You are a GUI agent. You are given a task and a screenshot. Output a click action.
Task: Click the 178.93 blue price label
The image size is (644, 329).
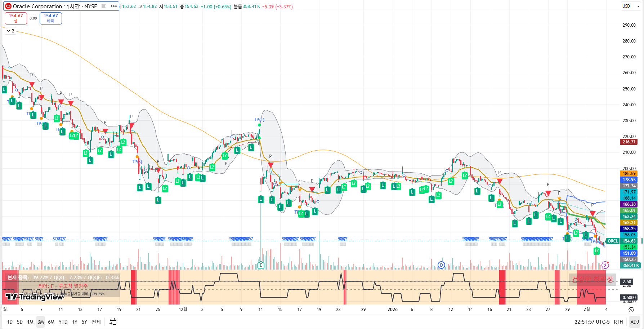point(629,180)
